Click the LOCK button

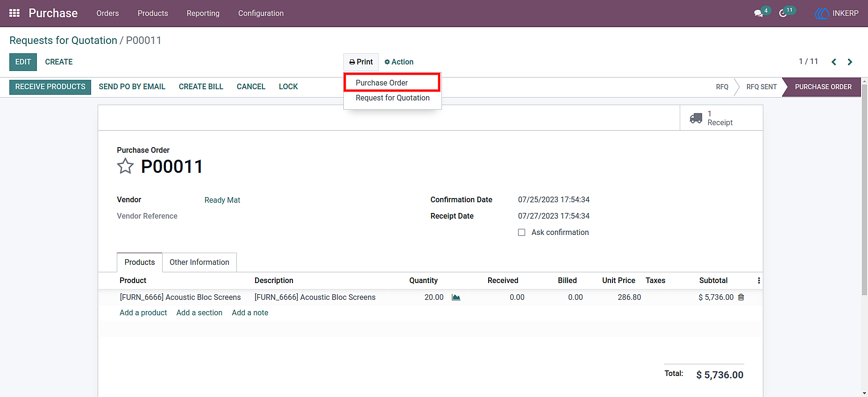288,87
